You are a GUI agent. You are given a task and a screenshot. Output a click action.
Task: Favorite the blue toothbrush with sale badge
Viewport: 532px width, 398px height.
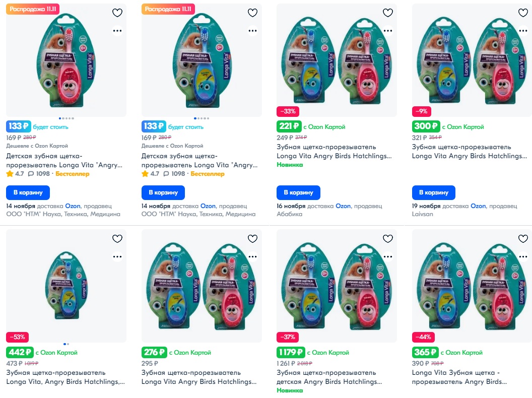[252, 13]
